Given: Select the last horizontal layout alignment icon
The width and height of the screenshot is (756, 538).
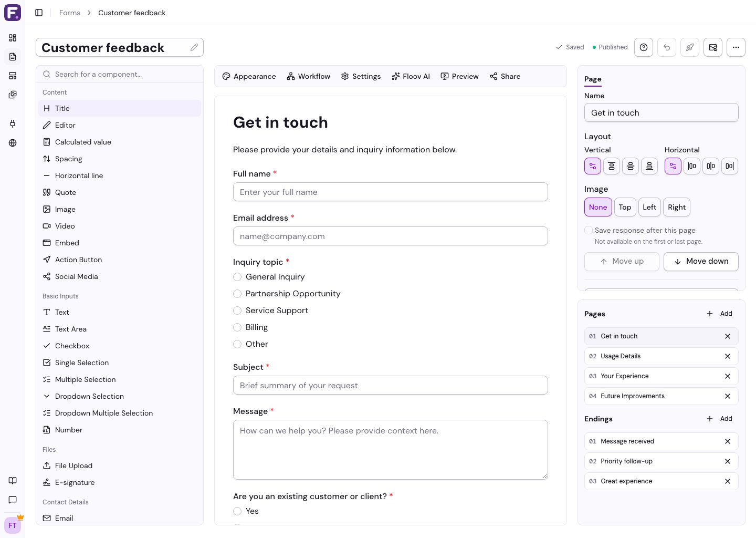Looking at the screenshot, I should (x=730, y=166).
